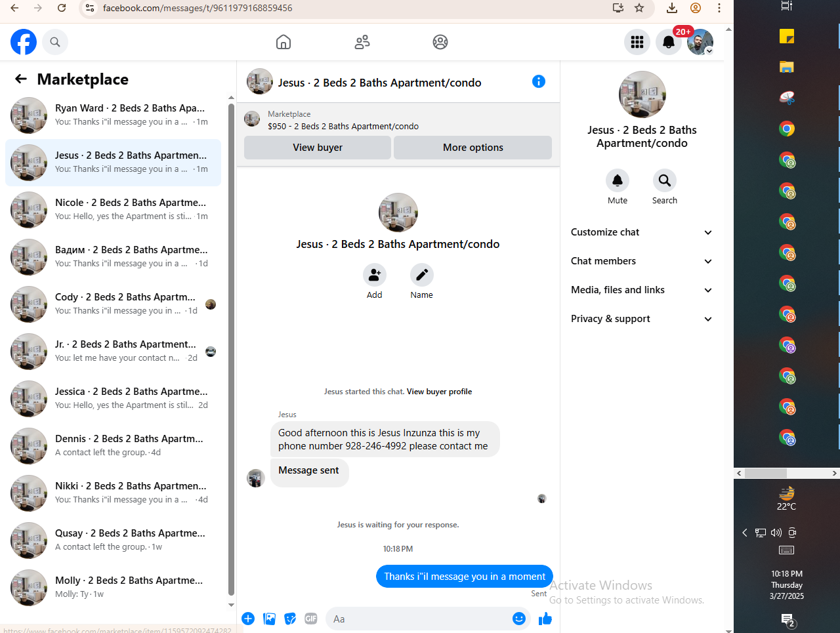Click the back arrow beside Marketplace
Screen dimensions: 840x633
[21, 79]
